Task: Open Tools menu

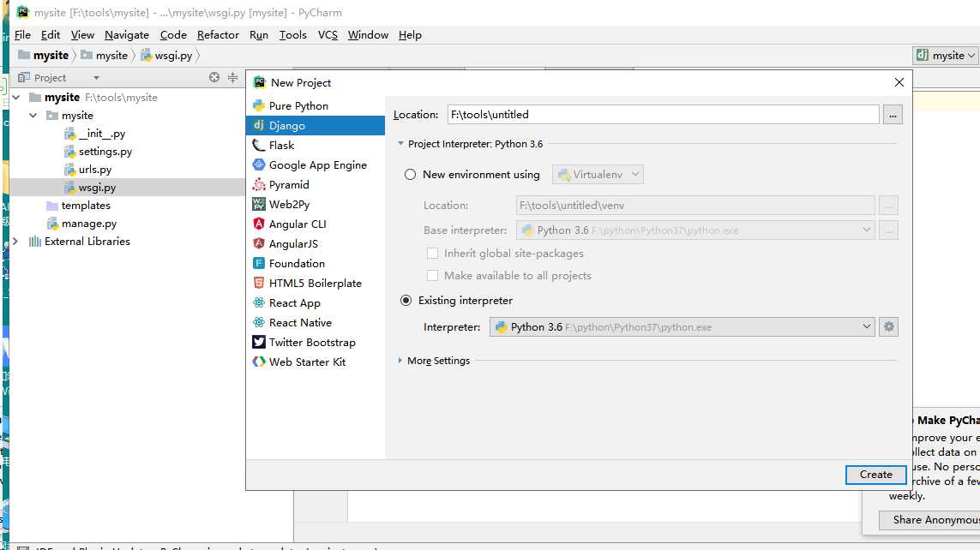Action: tap(292, 35)
